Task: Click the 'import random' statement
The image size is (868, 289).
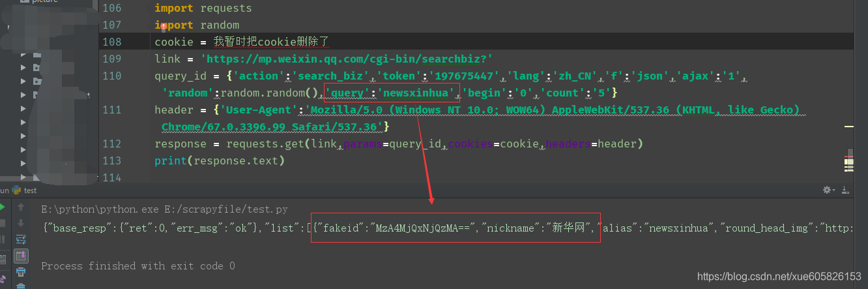Action: [197, 25]
